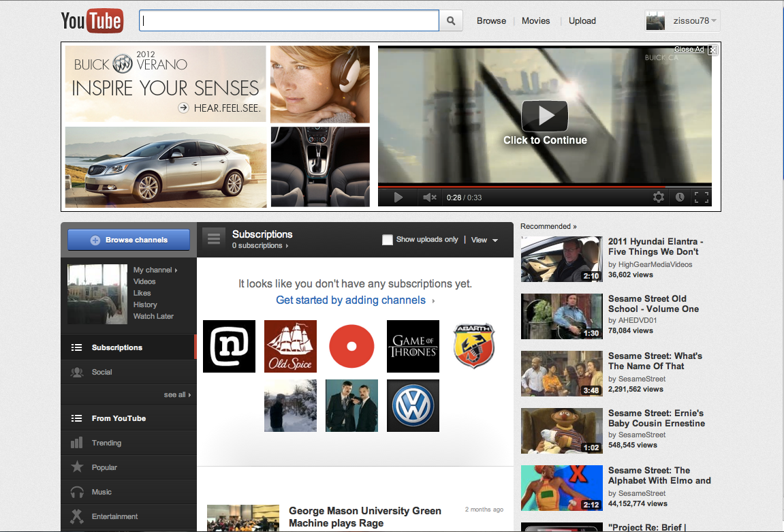Open the View dropdown

484,240
